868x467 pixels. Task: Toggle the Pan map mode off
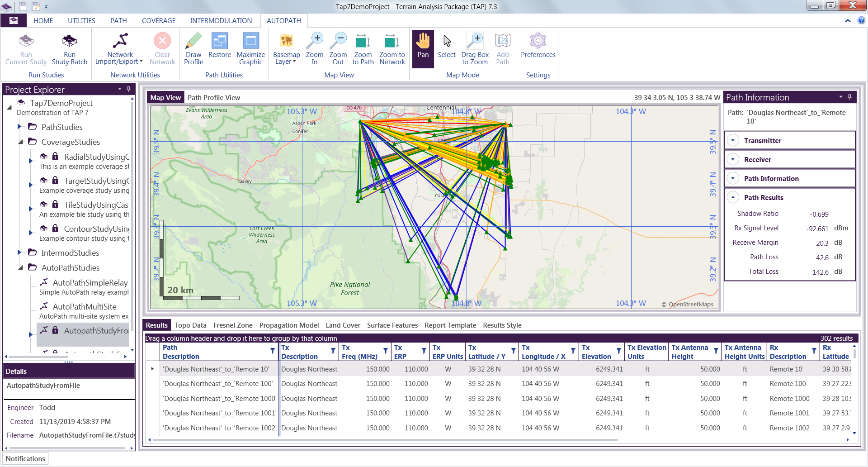pos(423,48)
